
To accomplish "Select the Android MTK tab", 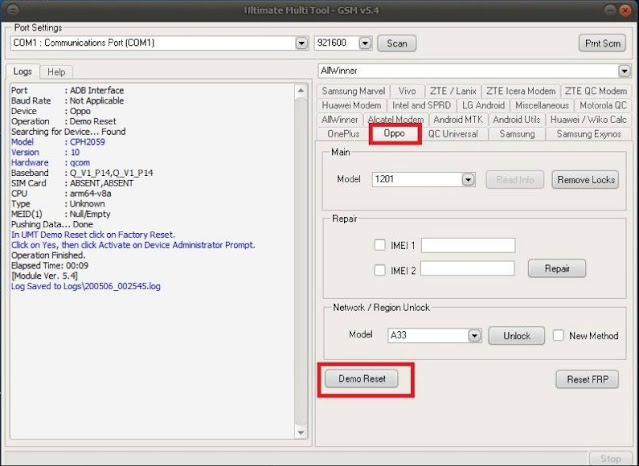I will pyautogui.click(x=458, y=120).
